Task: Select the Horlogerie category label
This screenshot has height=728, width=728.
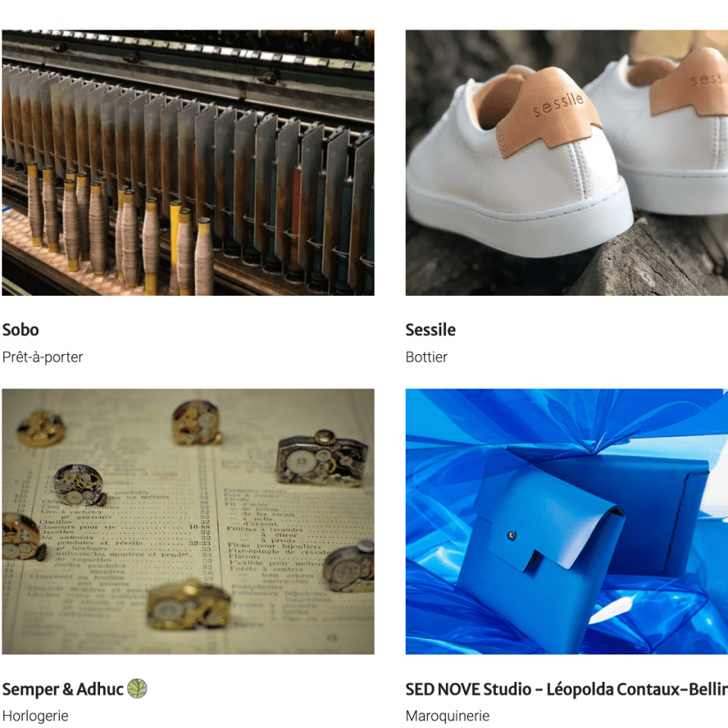Action: coord(35,716)
